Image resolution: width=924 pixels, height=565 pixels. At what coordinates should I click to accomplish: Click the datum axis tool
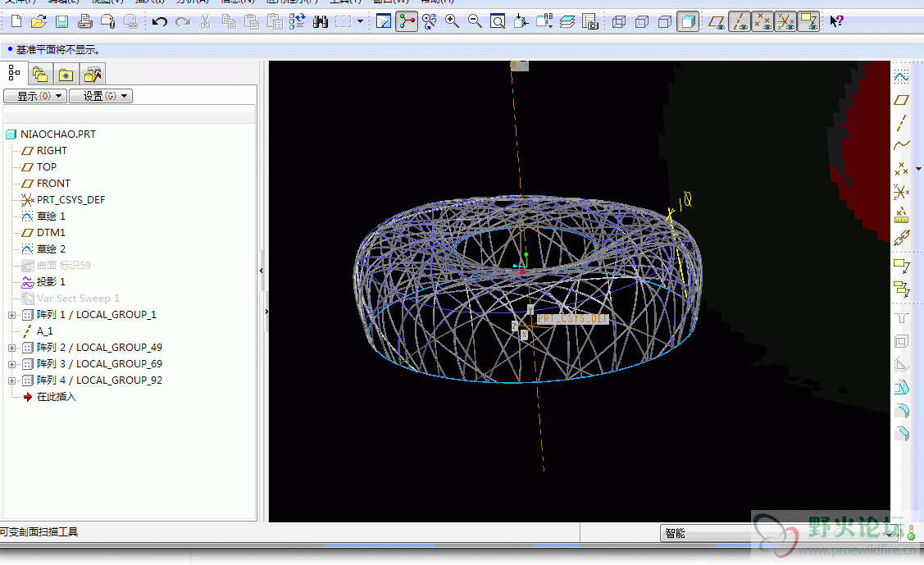(x=901, y=122)
